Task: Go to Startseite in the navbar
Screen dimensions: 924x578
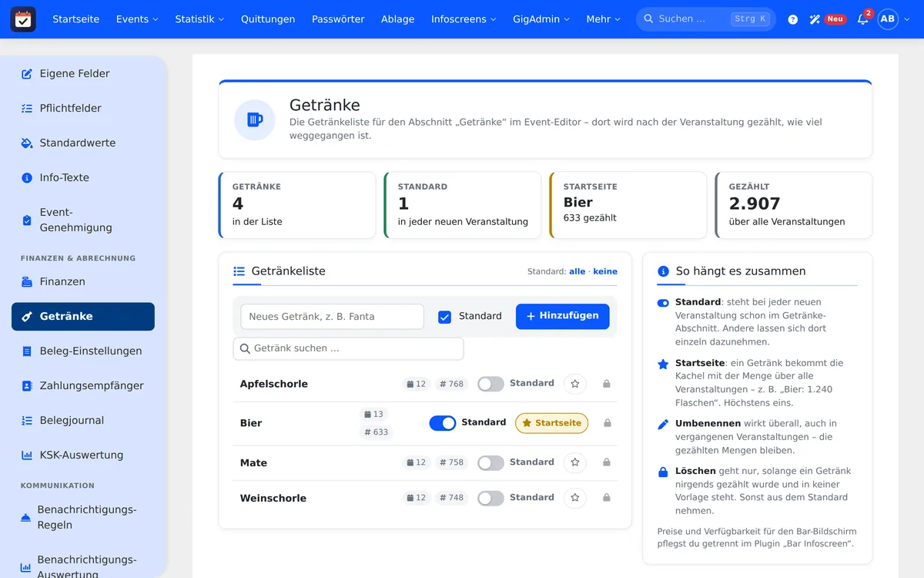Action: [x=75, y=19]
